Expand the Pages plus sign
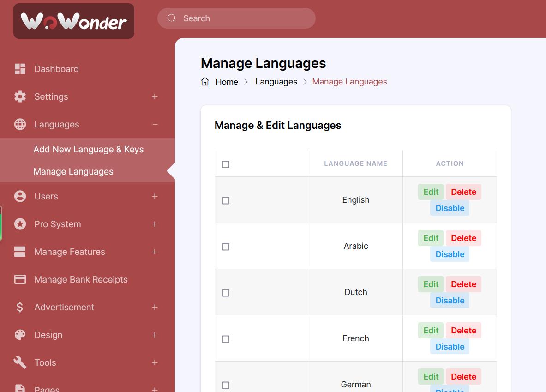 [155, 389]
